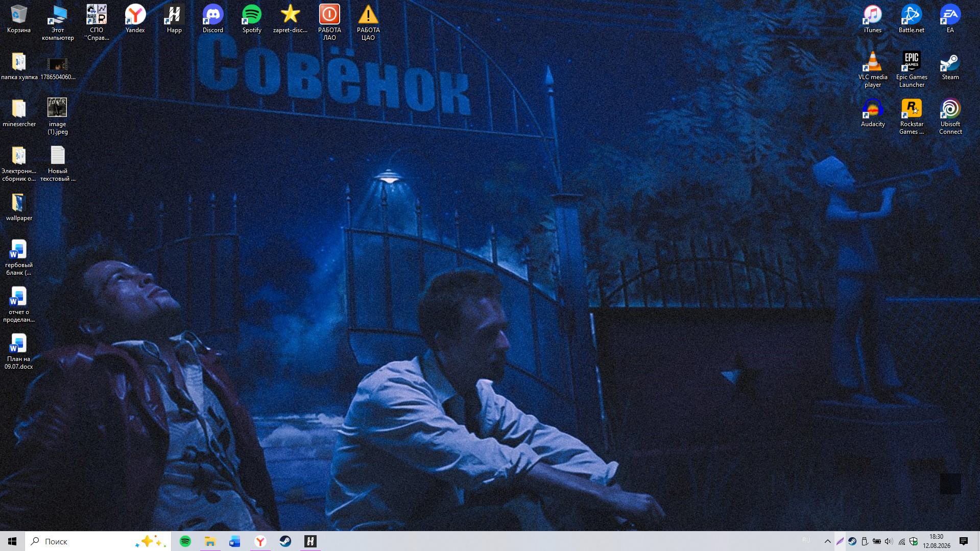
Task: Select the image (1).jpeg thumbnail
Action: click(58, 117)
